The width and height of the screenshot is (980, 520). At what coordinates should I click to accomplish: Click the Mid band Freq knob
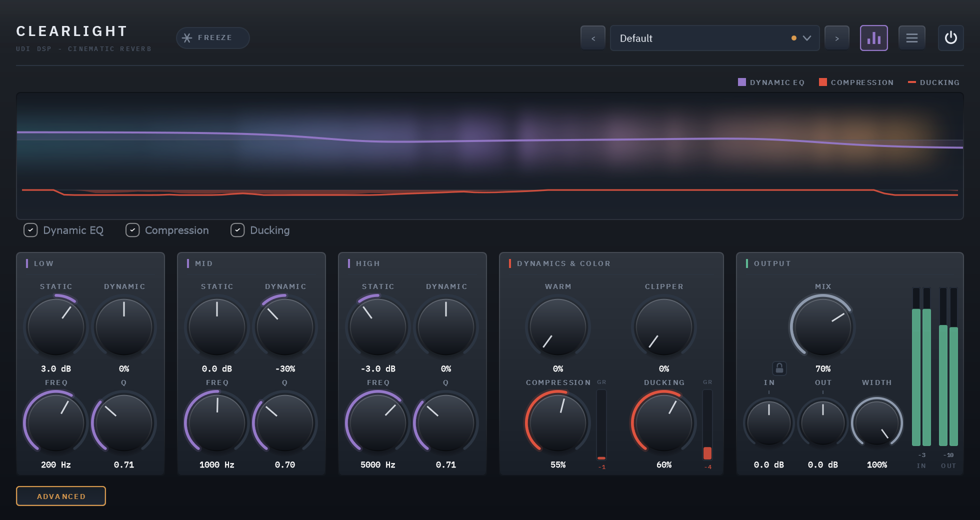tap(217, 423)
